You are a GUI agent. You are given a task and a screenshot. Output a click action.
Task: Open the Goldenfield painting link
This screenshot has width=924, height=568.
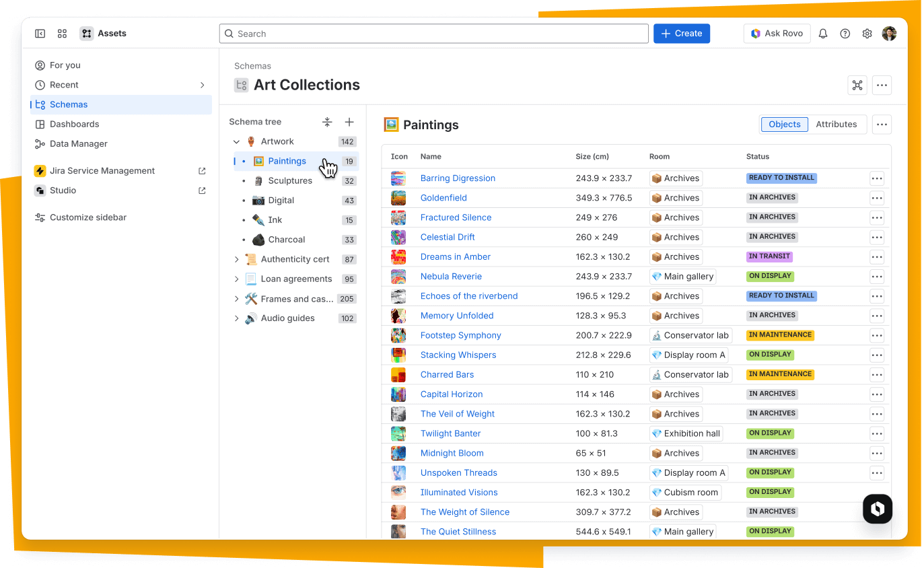[x=443, y=198]
